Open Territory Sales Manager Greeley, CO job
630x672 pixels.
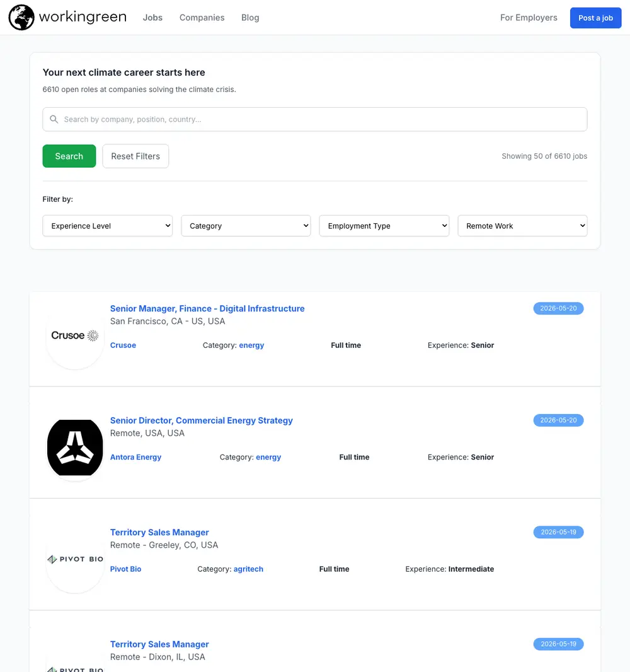(x=159, y=532)
